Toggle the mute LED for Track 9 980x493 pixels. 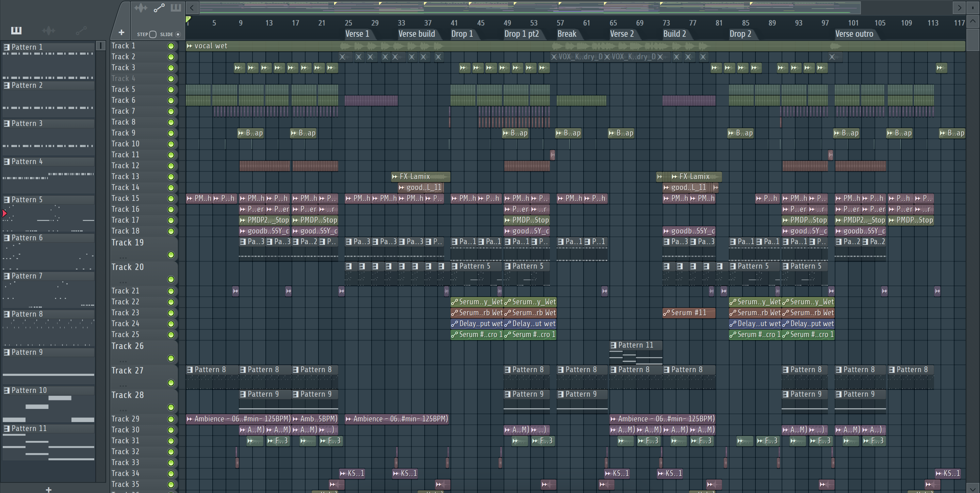point(171,133)
